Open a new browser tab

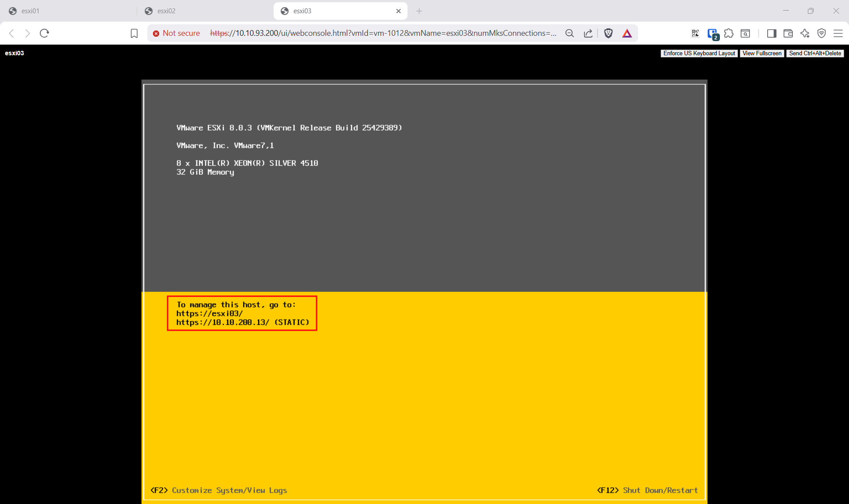(x=419, y=11)
